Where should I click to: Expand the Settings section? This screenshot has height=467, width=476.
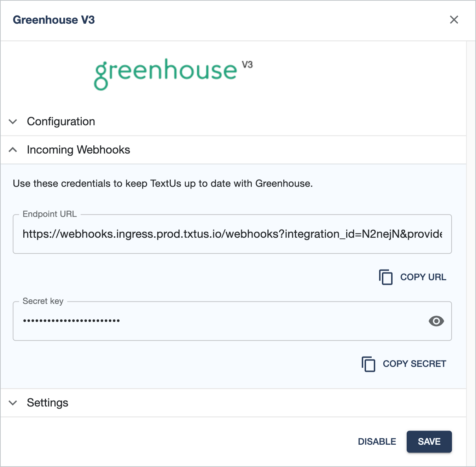click(233, 403)
